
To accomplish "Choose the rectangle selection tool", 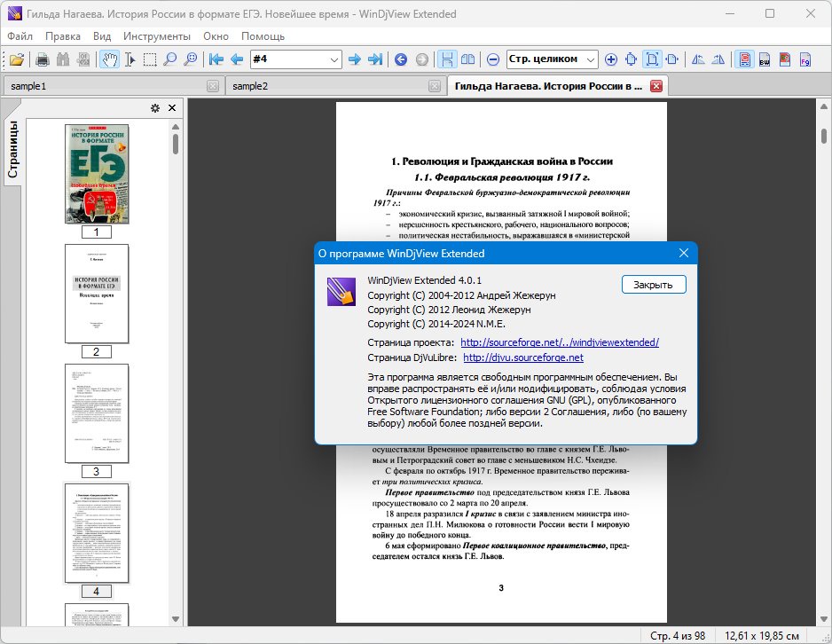I will [150, 59].
